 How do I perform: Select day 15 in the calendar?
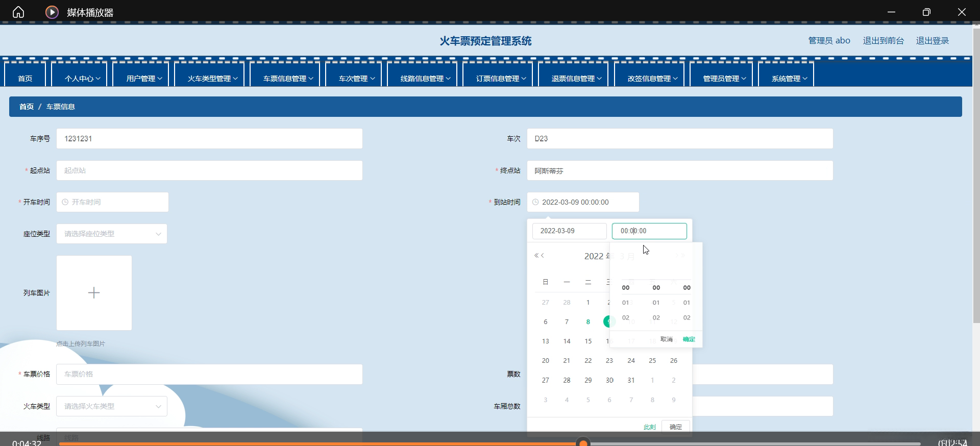click(588, 341)
